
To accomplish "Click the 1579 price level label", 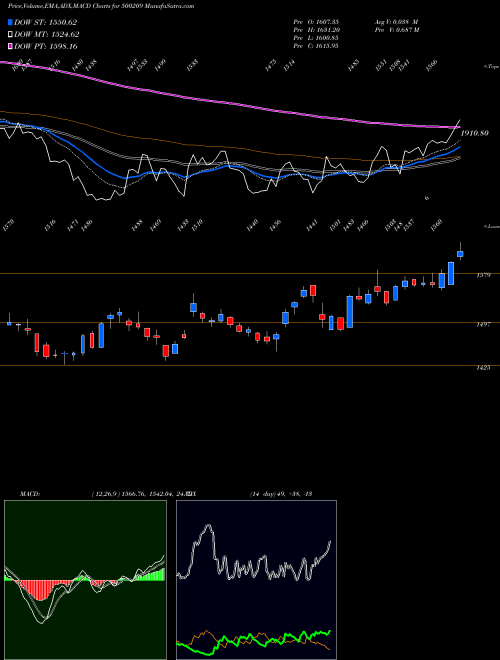I will click(483, 275).
